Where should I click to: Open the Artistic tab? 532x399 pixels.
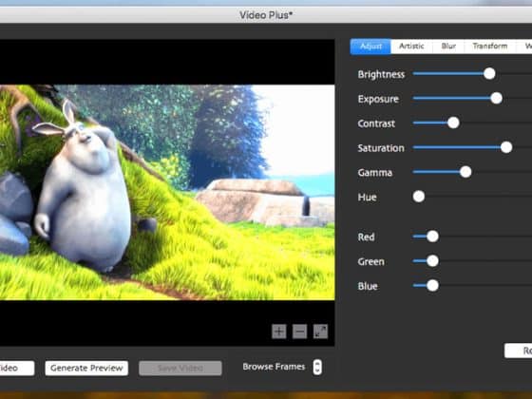coord(411,47)
